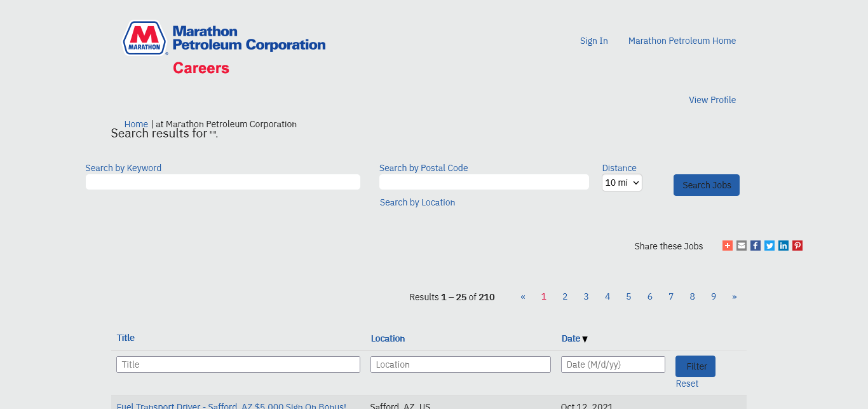Go to previous results with « arrow
868x409 pixels.
tap(523, 296)
